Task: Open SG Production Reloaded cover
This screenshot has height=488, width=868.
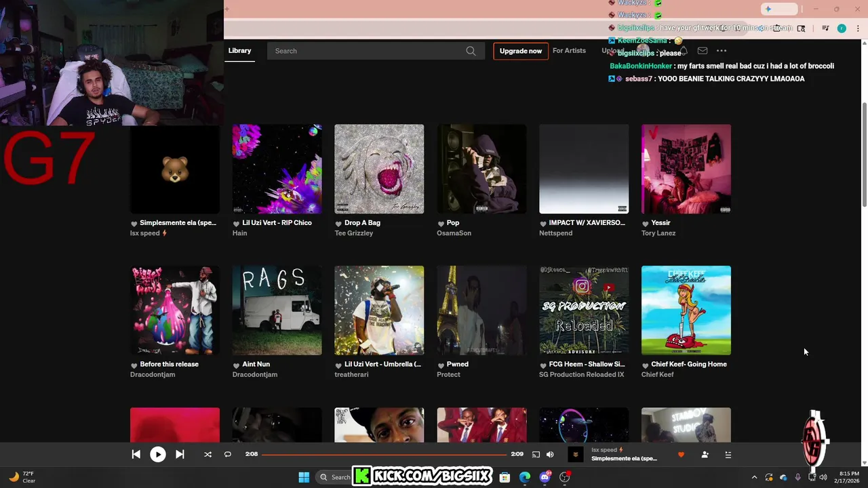Action: [584, 310]
